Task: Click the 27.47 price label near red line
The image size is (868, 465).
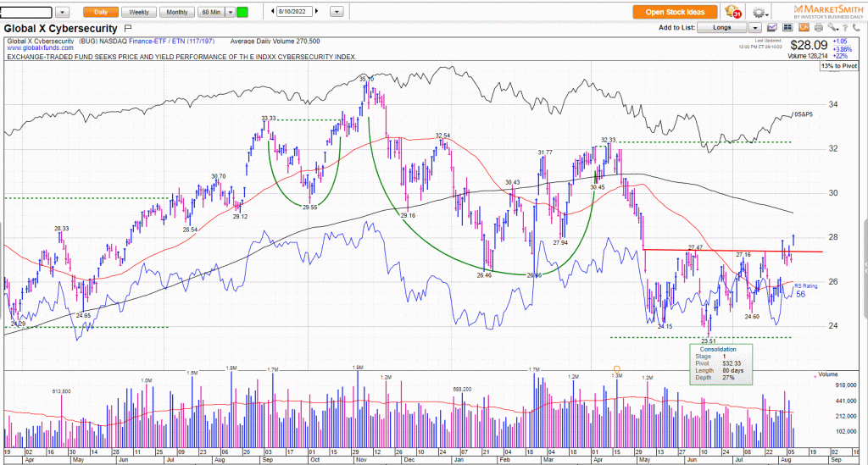Action: pyautogui.click(x=695, y=247)
